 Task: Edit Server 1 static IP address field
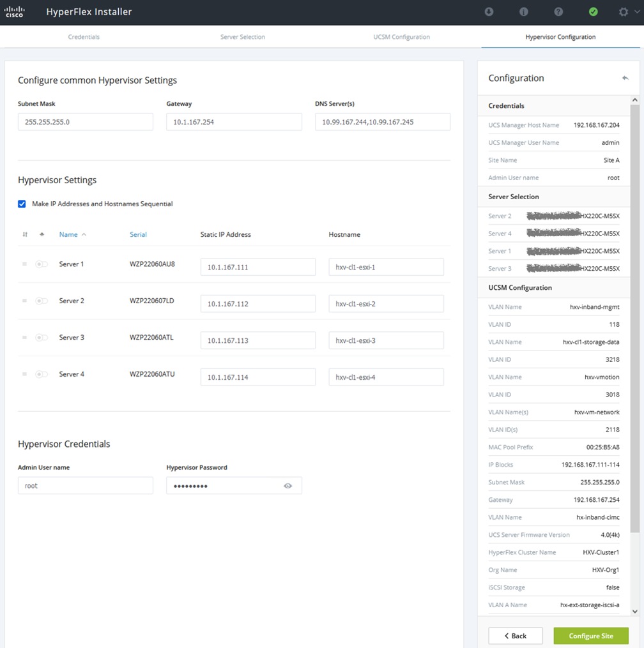(x=258, y=267)
